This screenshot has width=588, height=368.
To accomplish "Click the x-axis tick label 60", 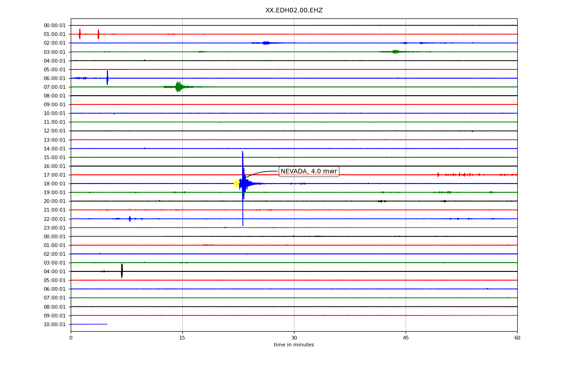I will tap(517, 338).
